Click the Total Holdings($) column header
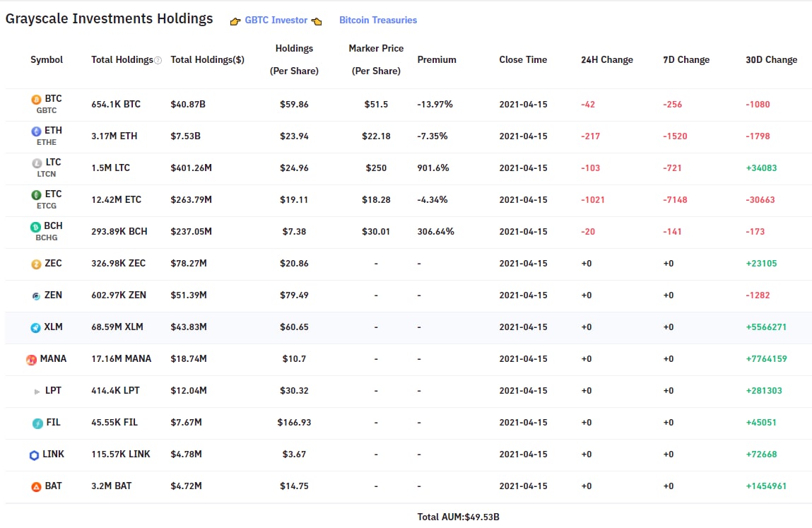This screenshot has height=528, width=812. coord(208,60)
